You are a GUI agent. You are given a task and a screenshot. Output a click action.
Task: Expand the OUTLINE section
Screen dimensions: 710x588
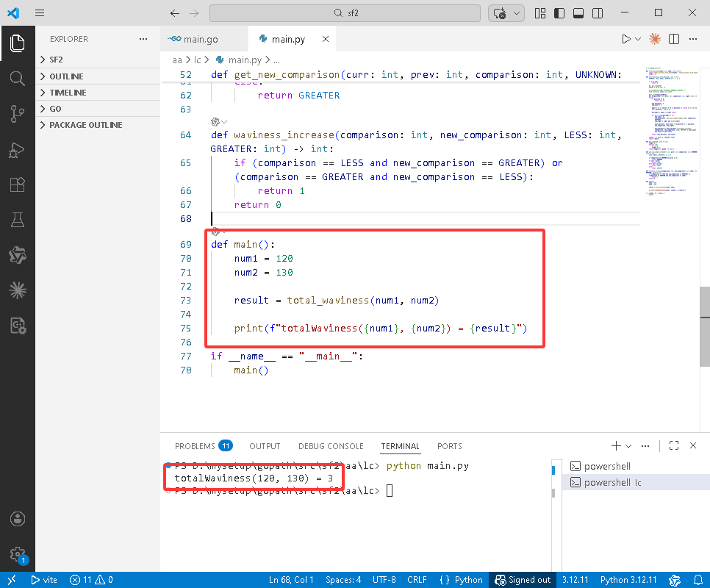point(98,76)
